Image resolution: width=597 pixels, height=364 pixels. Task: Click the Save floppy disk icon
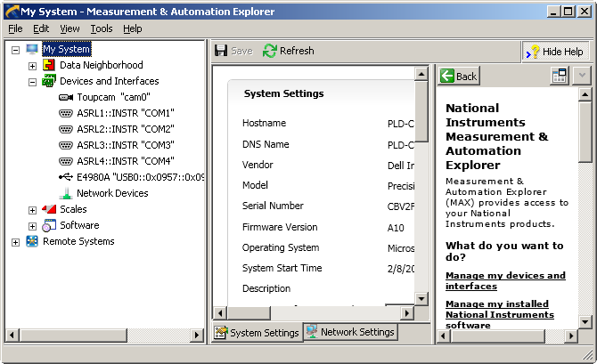pyautogui.click(x=221, y=51)
